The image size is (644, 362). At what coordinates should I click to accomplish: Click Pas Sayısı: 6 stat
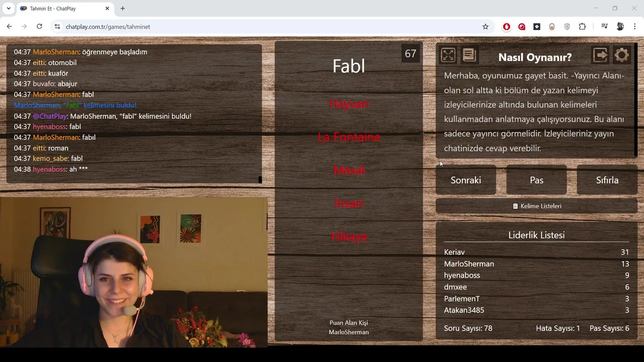point(609,328)
